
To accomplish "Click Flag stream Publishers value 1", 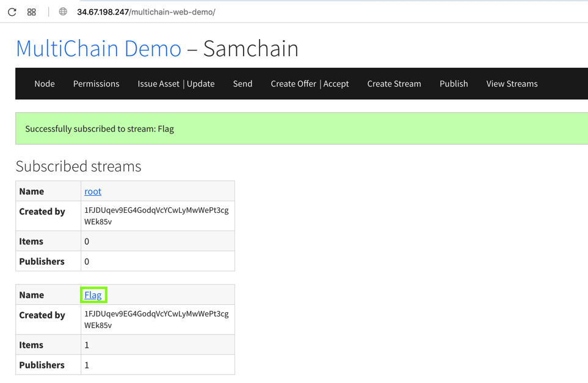I will 87,365.
